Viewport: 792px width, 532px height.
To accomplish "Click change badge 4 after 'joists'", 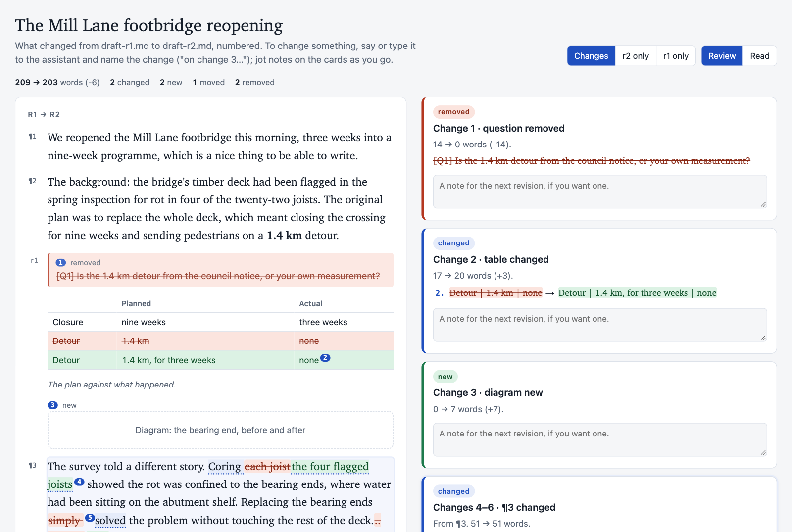I will pos(79,482).
